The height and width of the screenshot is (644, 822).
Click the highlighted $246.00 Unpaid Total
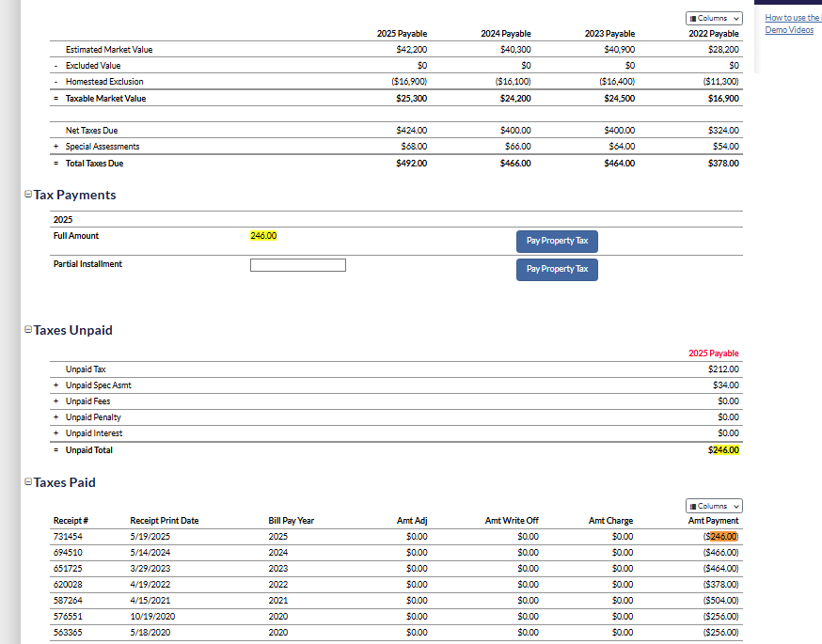point(723,450)
